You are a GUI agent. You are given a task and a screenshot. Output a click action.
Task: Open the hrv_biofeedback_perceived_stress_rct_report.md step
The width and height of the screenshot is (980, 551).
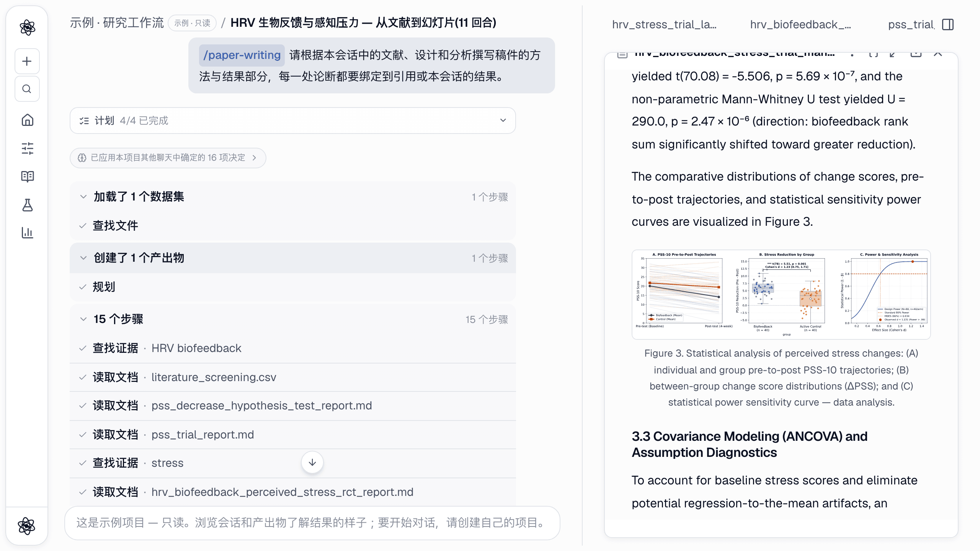293,492
